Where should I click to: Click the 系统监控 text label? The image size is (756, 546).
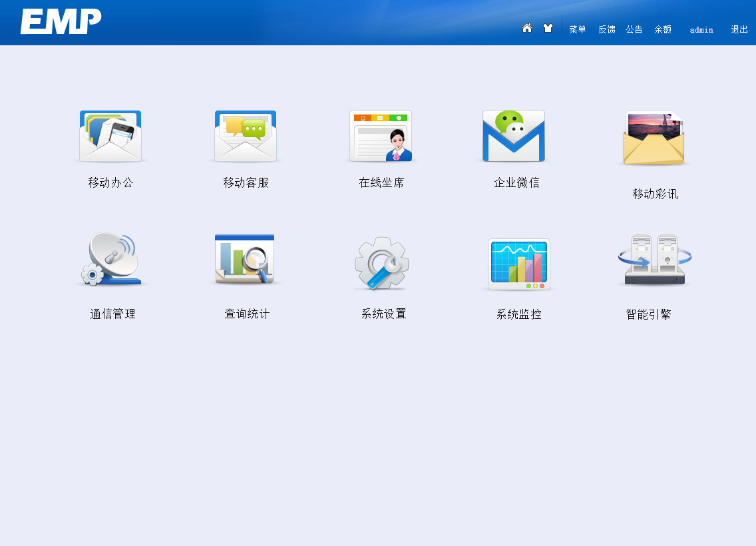point(518,314)
